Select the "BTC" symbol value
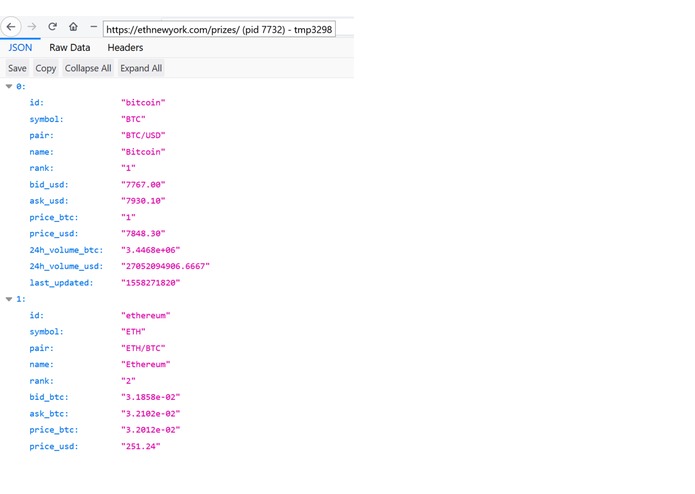Image resolution: width=695 pixels, height=494 pixels. [133, 119]
